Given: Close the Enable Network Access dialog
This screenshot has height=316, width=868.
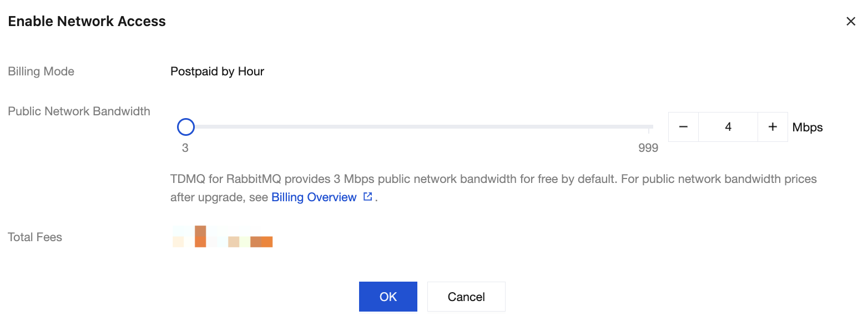Looking at the screenshot, I should (x=850, y=22).
